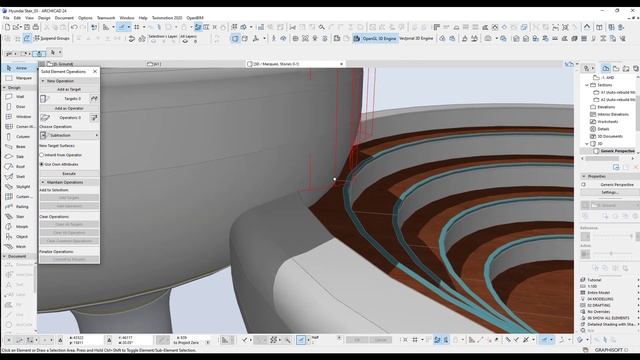
Task: Click the Navigator horizontal scrollbar
Action: (608, 159)
